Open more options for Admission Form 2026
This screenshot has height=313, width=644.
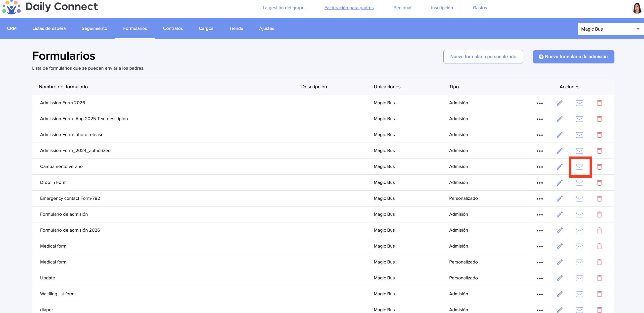click(x=540, y=103)
